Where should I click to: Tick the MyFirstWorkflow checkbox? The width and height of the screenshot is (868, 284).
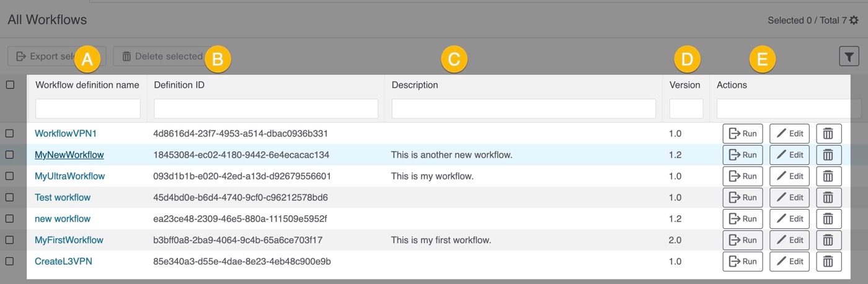tap(10, 240)
